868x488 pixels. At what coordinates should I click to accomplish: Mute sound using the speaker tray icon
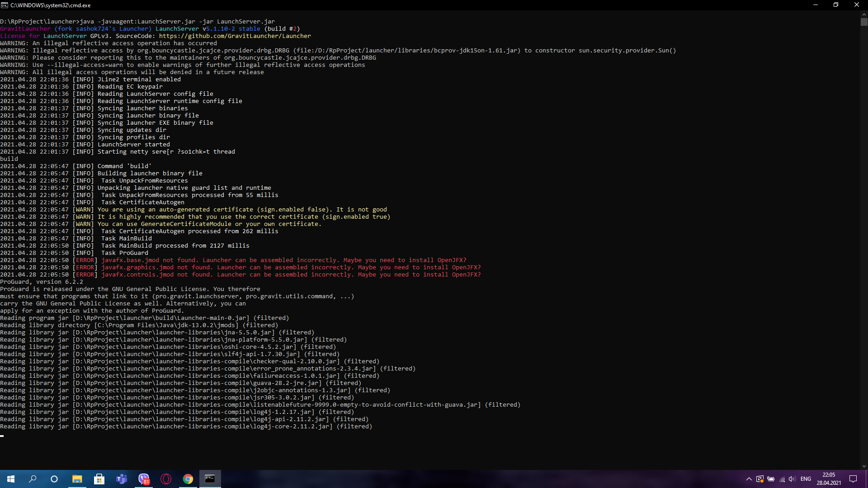pos(792,480)
